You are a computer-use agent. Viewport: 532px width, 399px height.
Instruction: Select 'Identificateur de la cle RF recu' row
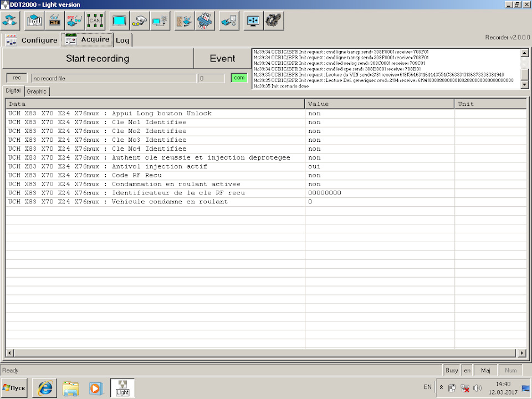(x=265, y=193)
